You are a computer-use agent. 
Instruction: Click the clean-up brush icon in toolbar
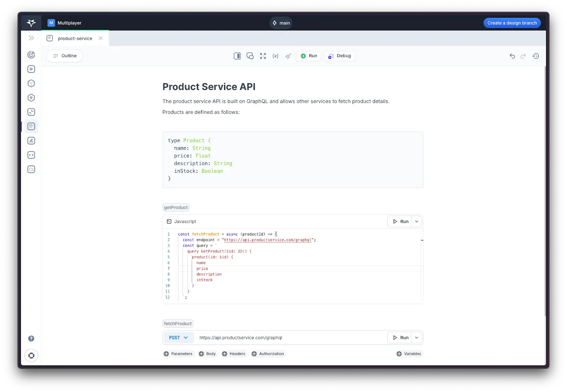[x=288, y=56]
